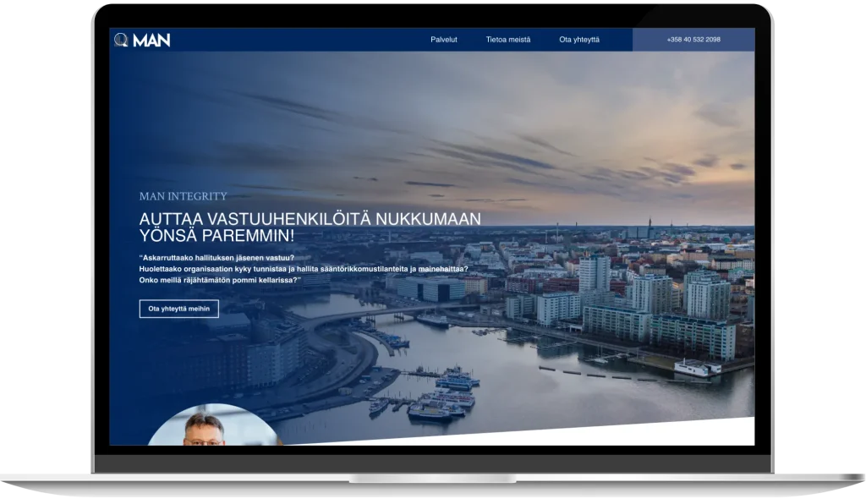Click headline AUTTAA VASTUUHENKILÖITÄ NUKKUMAAN
This screenshot has width=866, height=504.
310,219
